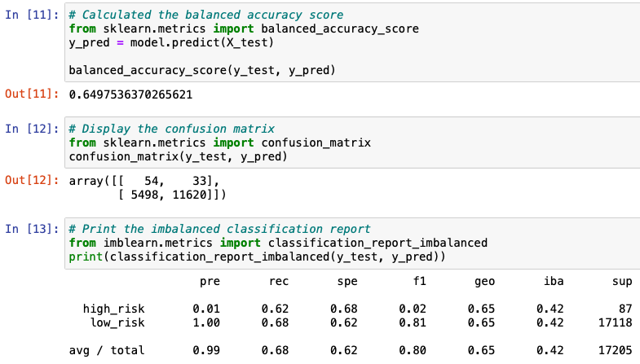Click output value 0.6497536370265621
The height and width of the screenshot is (364, 640).
tap(130, 94)
